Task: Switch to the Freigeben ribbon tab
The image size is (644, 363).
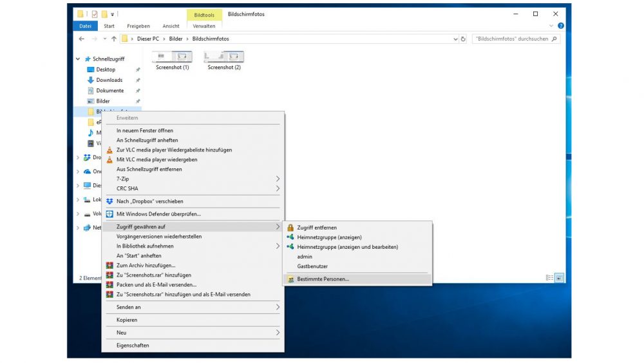Action: click(x=138, y=26)
